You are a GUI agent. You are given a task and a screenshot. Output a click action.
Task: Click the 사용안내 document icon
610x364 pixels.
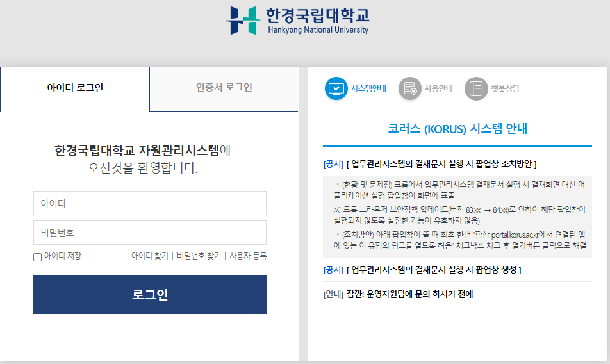coord(409,88)
